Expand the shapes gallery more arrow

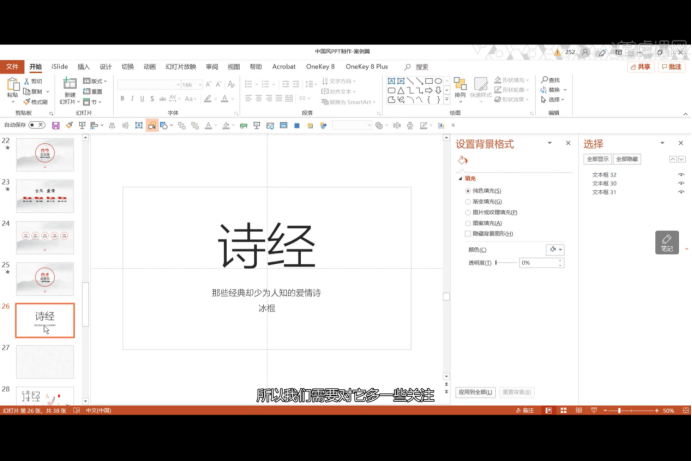click(447, 100)
